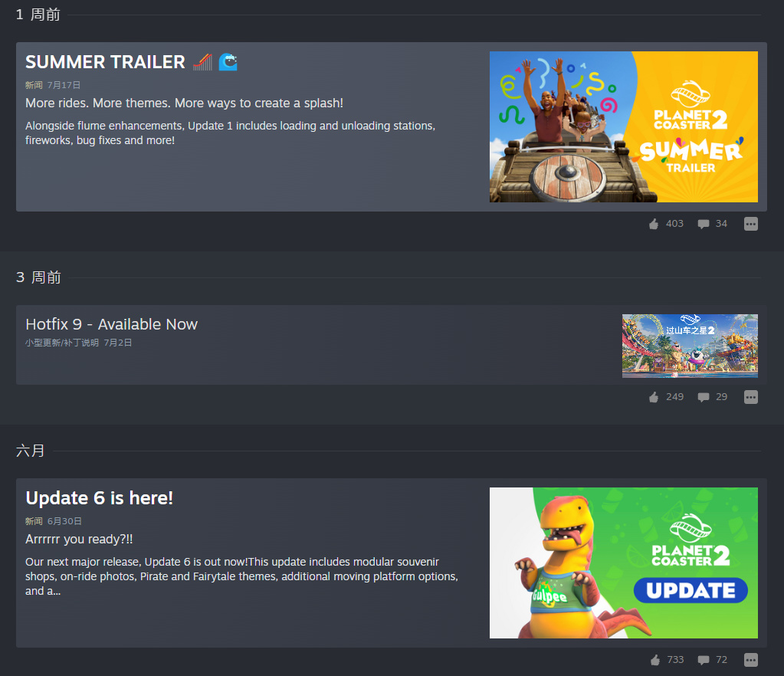Click the 'Arrrrrr you ready?!!' subtitle
The height and width of the screenshot is (676, 784).
[x=79, y=539]
